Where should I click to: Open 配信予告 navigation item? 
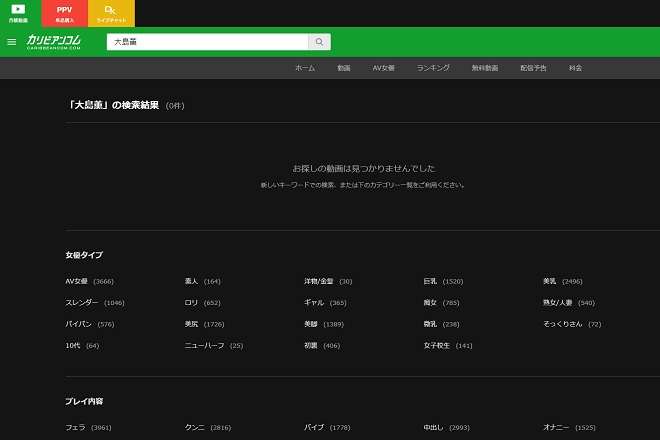[x=533, y=68]
